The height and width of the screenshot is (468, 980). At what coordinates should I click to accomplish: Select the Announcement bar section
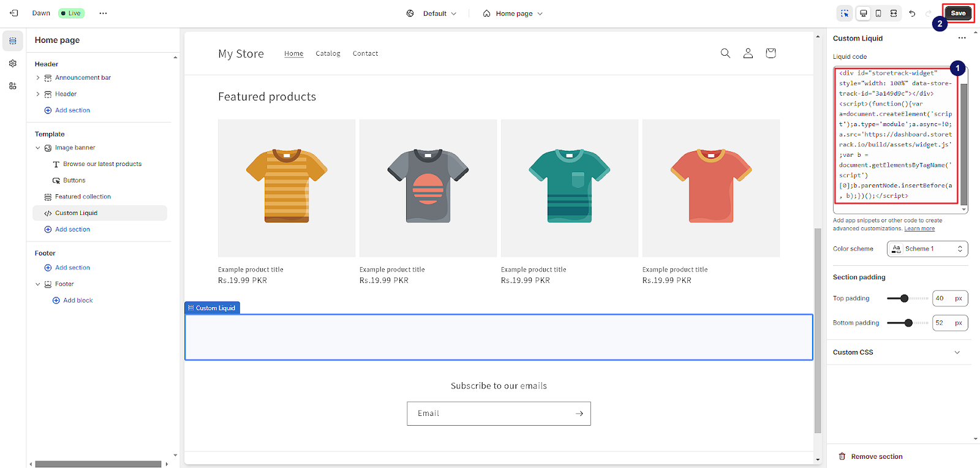(x=83, y=78)
